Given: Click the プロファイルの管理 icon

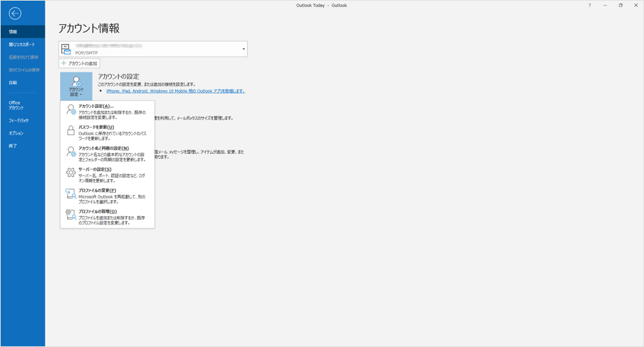Looking at the screenshot, I should point(70,215).
